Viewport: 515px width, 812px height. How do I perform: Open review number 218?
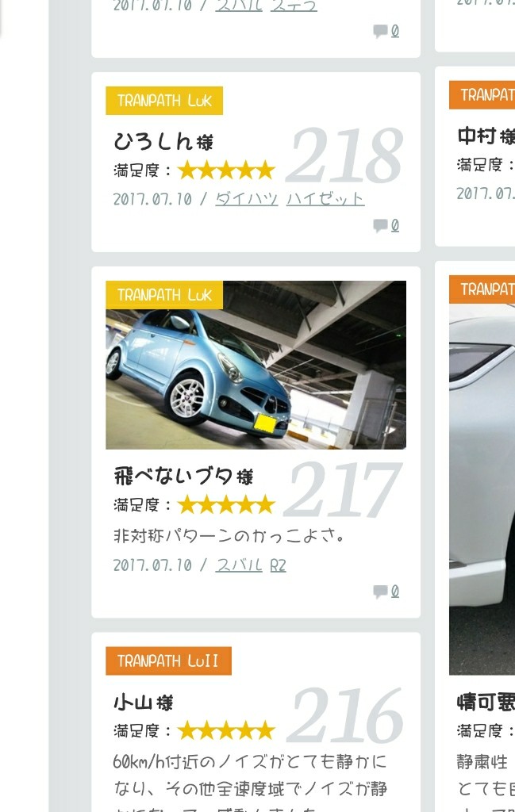(345, 155)
